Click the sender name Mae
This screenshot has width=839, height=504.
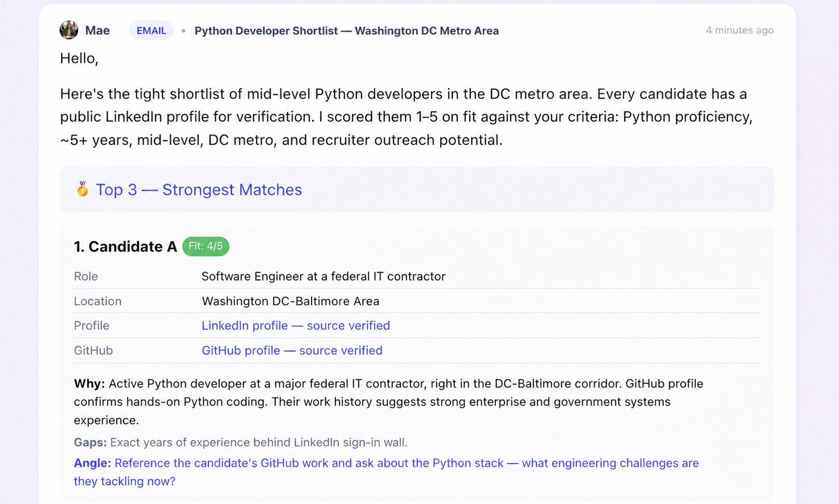click(x=97, y=31)
